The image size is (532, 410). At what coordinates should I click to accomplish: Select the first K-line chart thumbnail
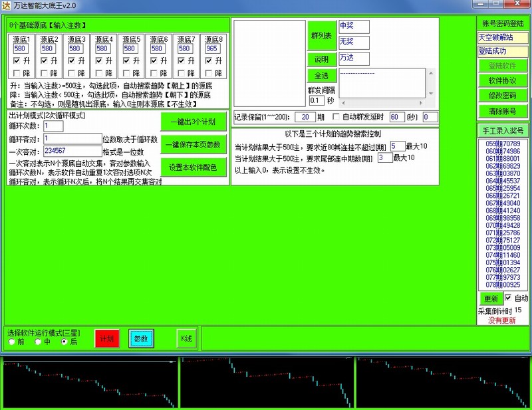(89, 383)
